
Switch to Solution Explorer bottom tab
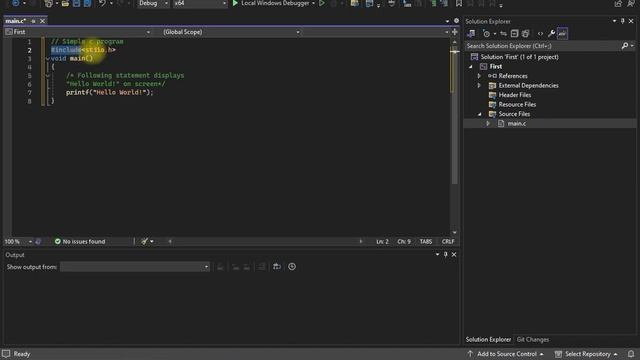pos(488,339)
